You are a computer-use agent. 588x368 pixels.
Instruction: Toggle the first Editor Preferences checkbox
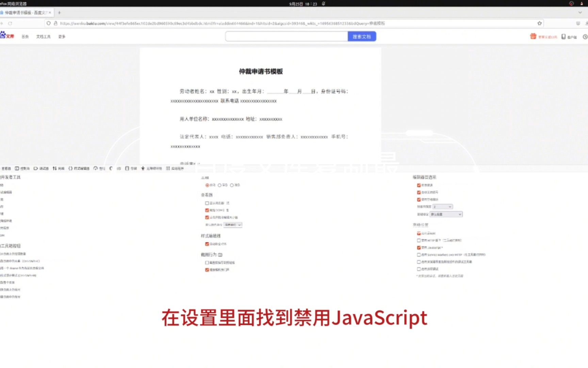pyautogui.click(x=419, y=185)
